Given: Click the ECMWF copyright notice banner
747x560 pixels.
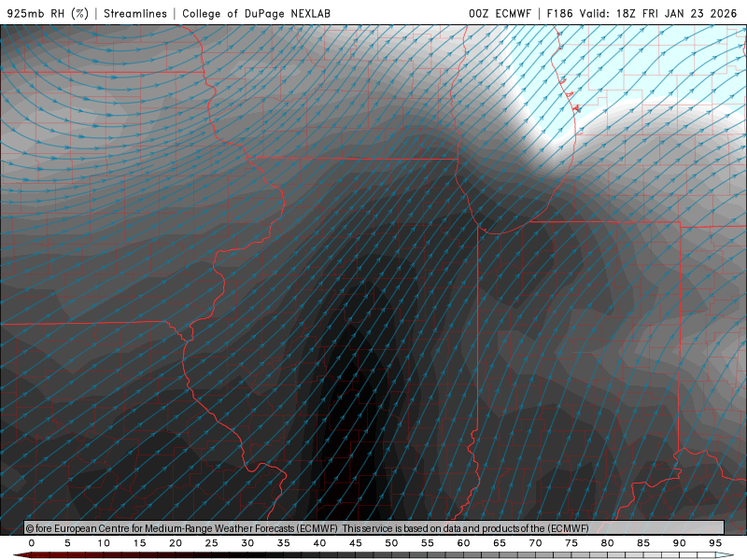Looking at the screenshot, I should [x=374, y=528].
